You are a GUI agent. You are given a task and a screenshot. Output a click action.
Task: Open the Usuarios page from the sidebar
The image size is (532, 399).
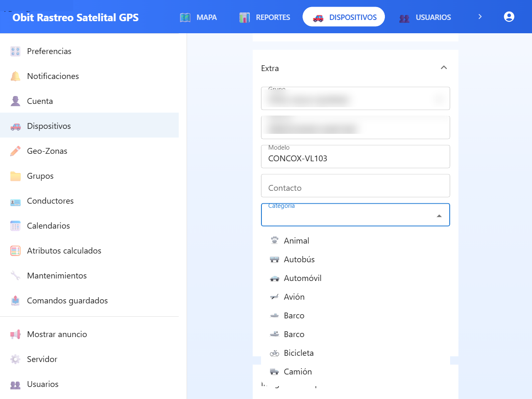tap(89, 384)
